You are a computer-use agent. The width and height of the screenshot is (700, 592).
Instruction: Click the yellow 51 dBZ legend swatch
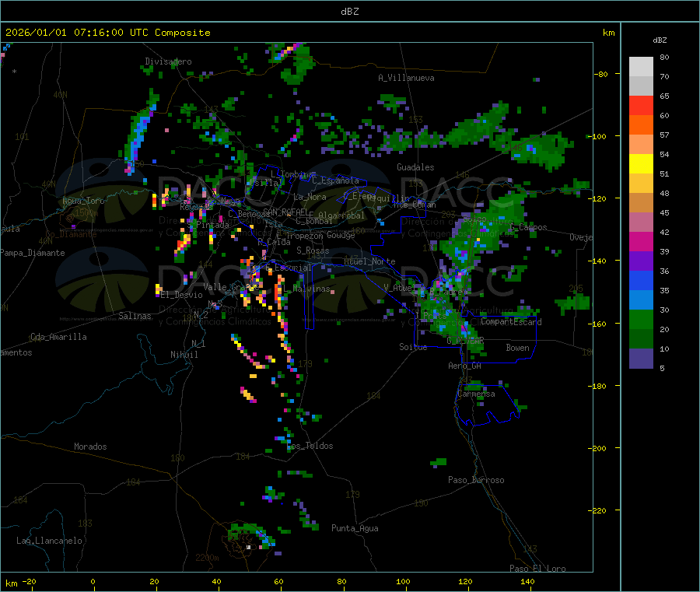pos(641,164)
